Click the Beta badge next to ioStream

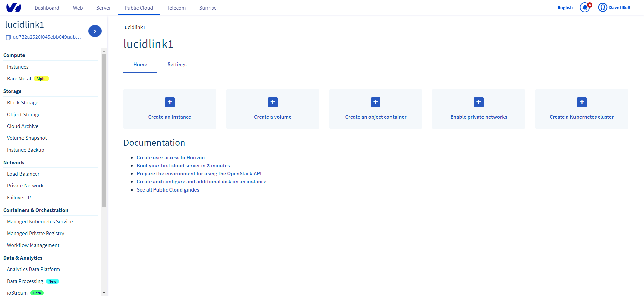click(37, 293)
